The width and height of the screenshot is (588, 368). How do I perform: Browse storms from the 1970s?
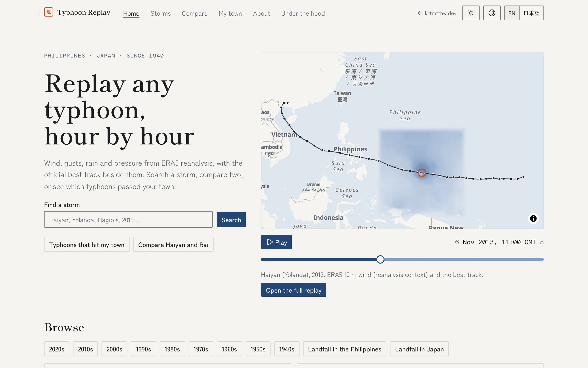pyautogui.click(x=201, y=349)
